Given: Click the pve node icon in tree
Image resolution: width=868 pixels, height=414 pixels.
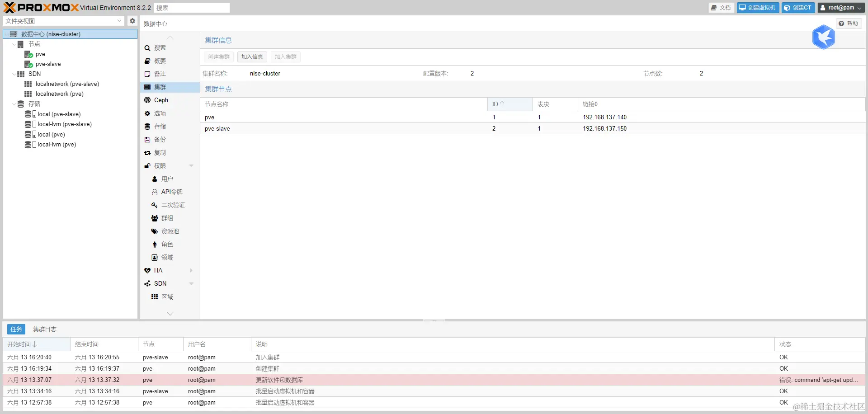Looking at the screenshot, I should 28,54.
